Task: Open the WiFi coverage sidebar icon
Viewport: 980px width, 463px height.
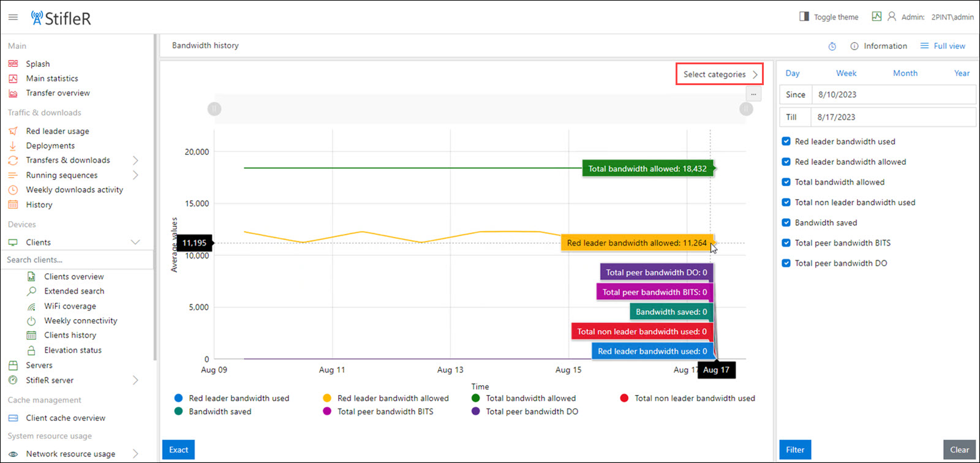Action: [31, 306]
